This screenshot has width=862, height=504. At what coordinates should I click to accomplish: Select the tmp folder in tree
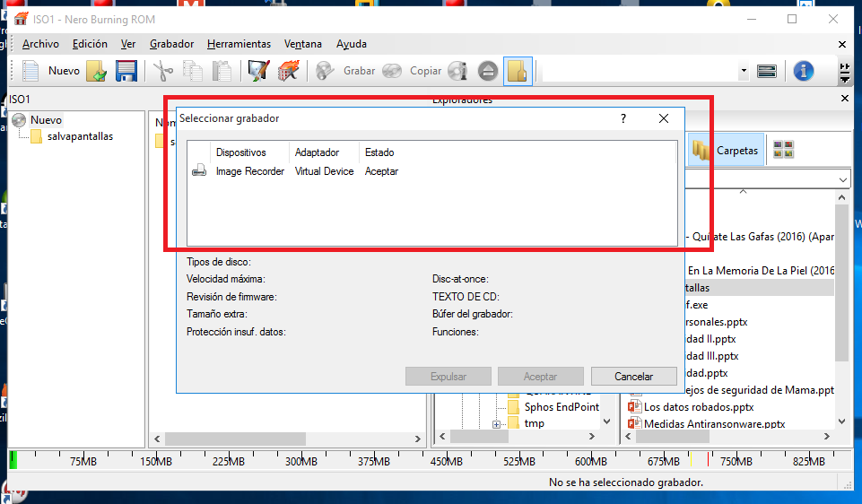534,423
